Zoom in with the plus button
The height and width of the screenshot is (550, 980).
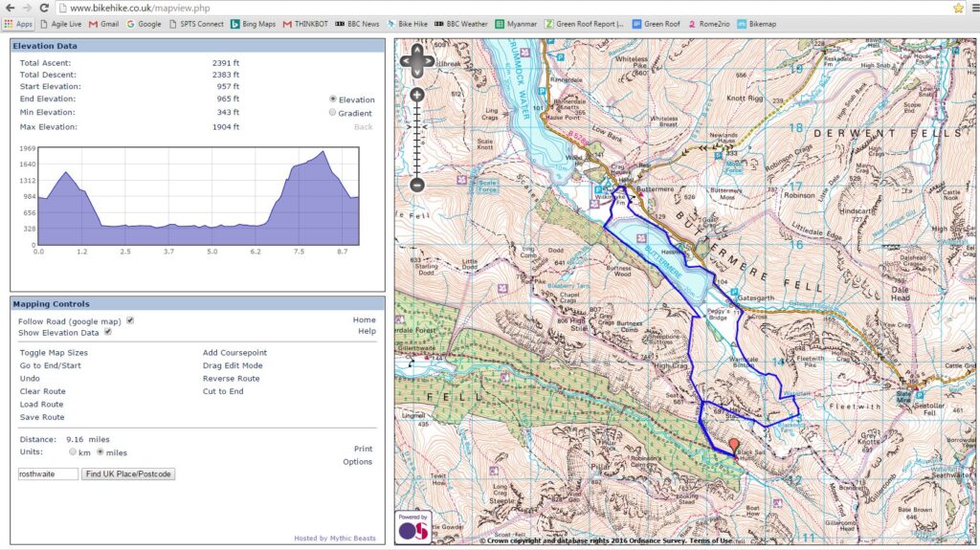pos(417,95)
